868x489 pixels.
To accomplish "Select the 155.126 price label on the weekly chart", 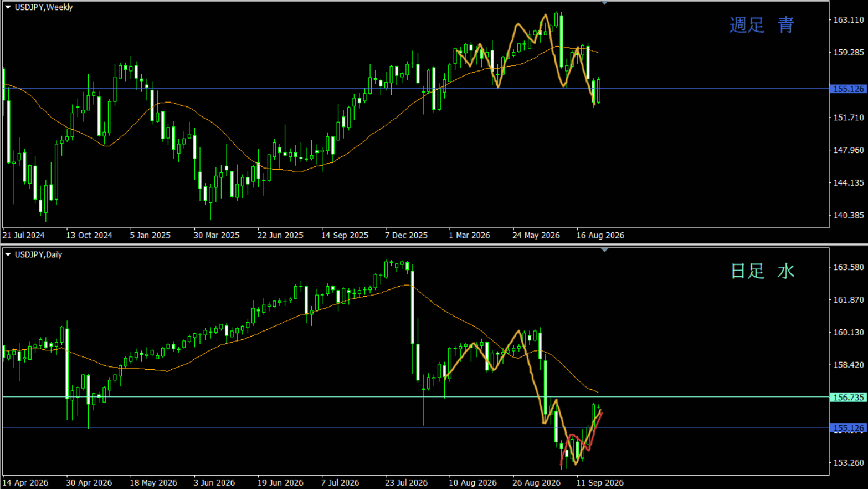I will [x=848, y=89].
